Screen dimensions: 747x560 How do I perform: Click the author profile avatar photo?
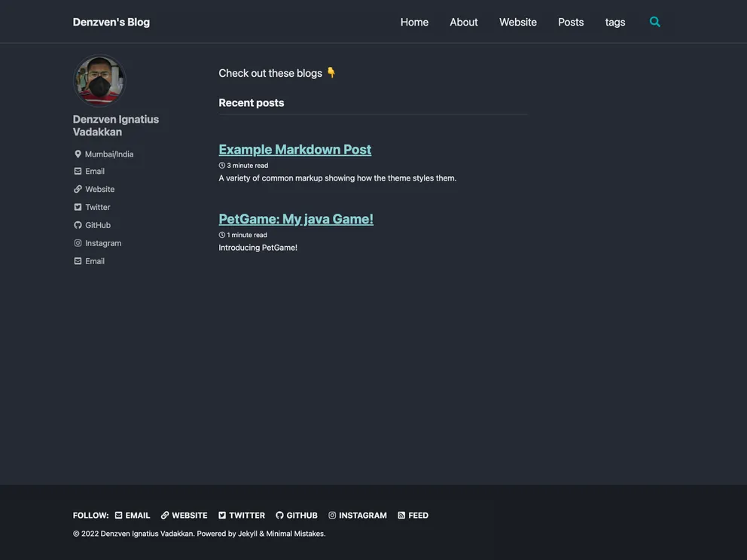99,81
